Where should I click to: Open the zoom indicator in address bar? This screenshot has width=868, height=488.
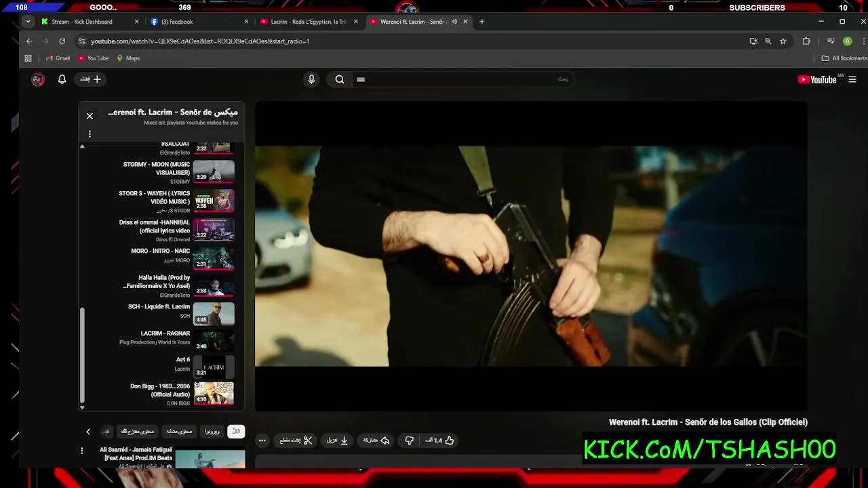[x=768, y=41]
